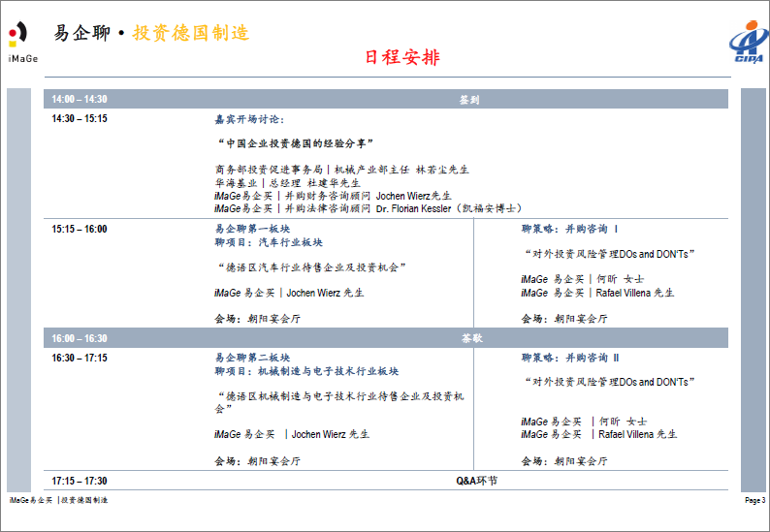Click 聊策略：并购咨询 I session heading
This screenshot has height=532, width=770.
570,230
